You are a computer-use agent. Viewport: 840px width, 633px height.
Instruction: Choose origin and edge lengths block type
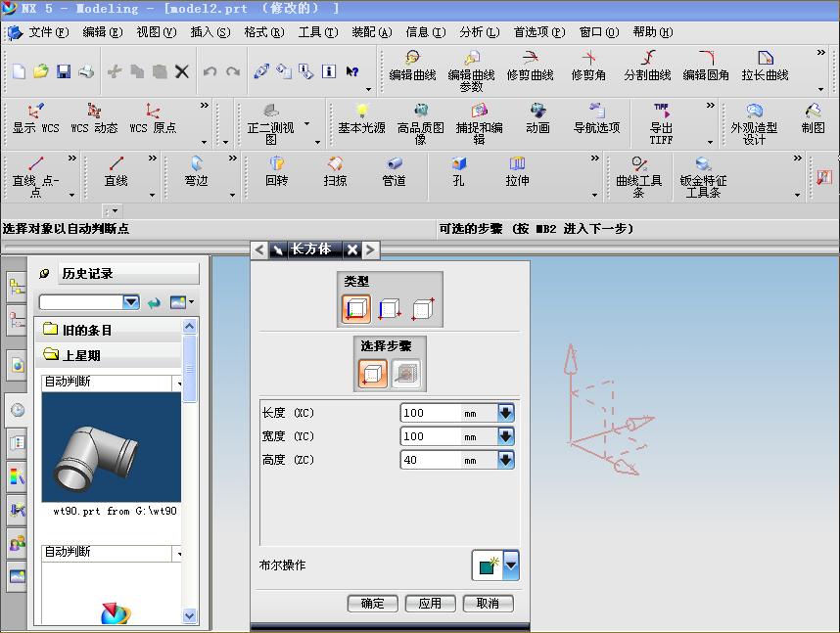coord(356,309)
